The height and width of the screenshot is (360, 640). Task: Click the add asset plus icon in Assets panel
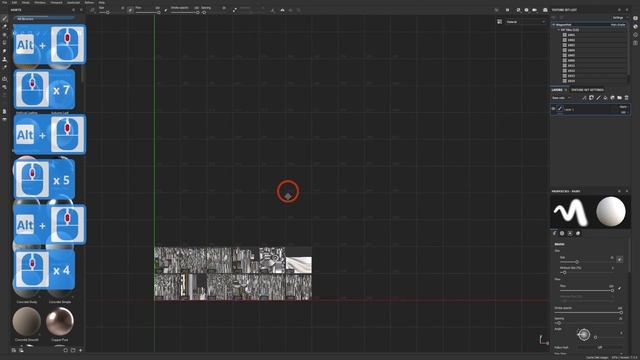click(80, 350)
